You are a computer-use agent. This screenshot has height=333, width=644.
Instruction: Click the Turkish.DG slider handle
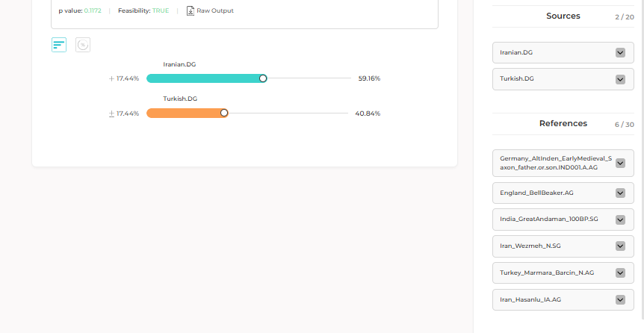click(224, 113)
